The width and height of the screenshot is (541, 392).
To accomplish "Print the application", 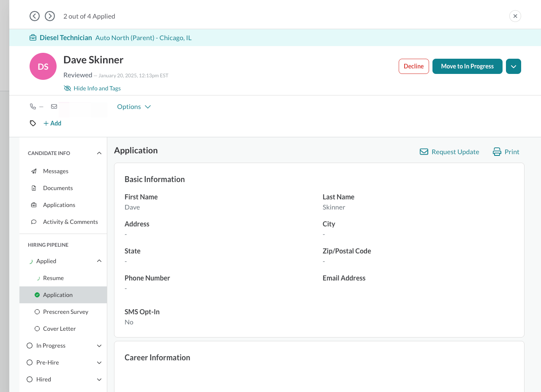I will [x=506, y=152].
